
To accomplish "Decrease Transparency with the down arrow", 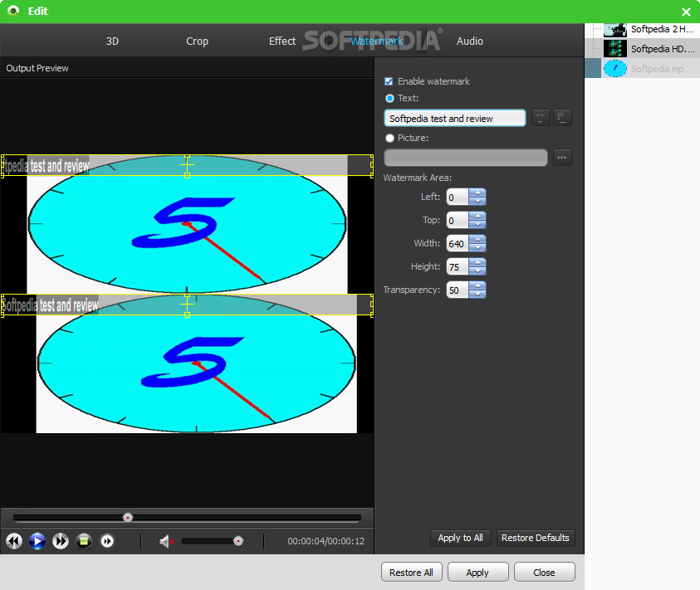I will tap(477, 294).
